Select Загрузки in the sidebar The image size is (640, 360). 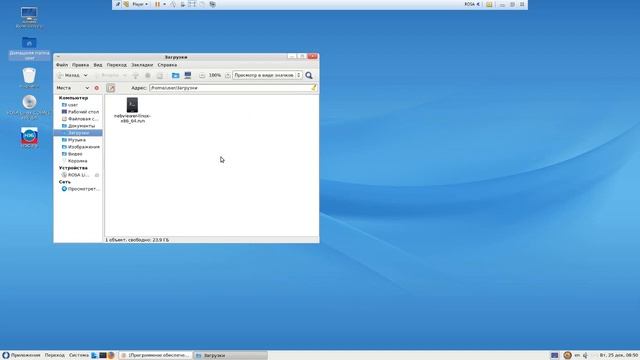78,133
